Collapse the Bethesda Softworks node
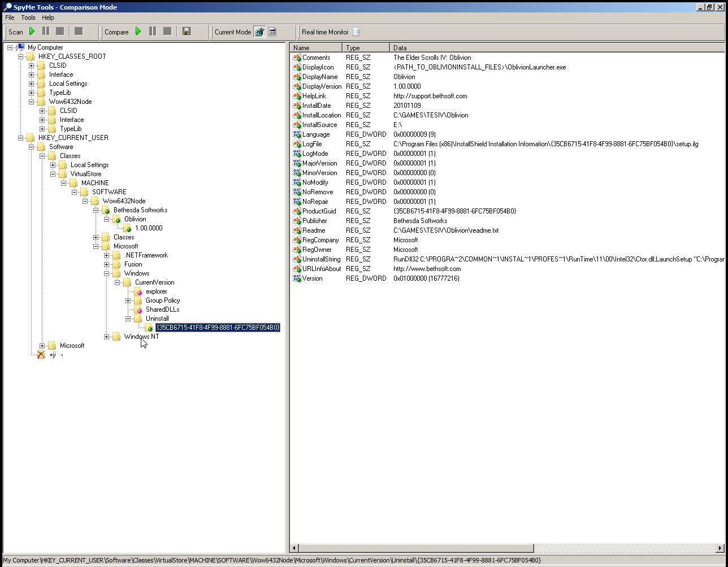The width and height of the screenshot is (728, 567). [x=96, y=210]
